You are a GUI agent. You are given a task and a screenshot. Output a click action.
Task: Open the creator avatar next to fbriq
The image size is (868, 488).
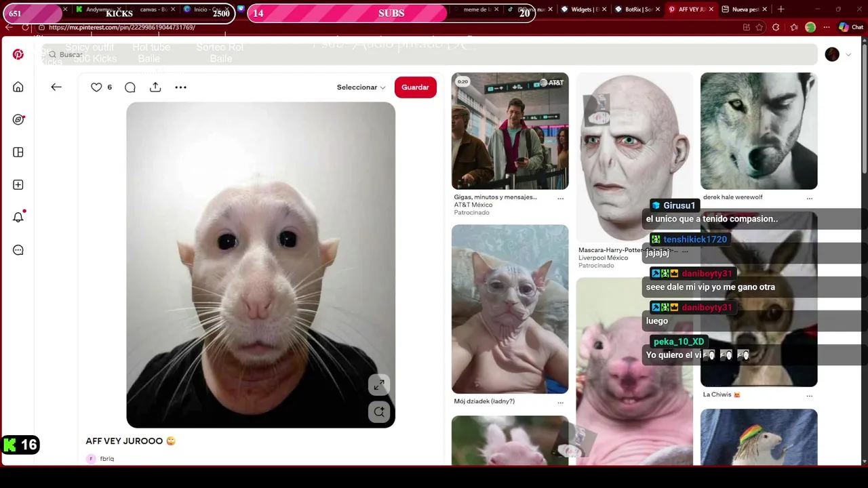coord(91,459)
